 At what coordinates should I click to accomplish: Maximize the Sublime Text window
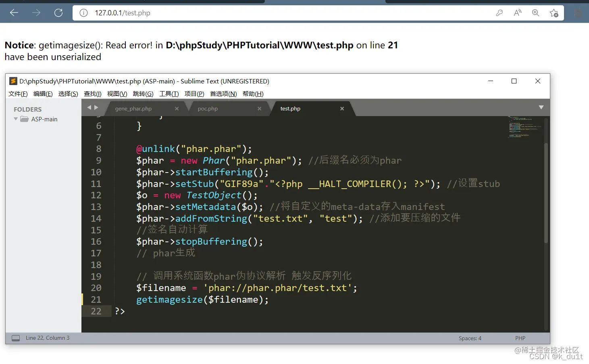(x=514, y=81)
